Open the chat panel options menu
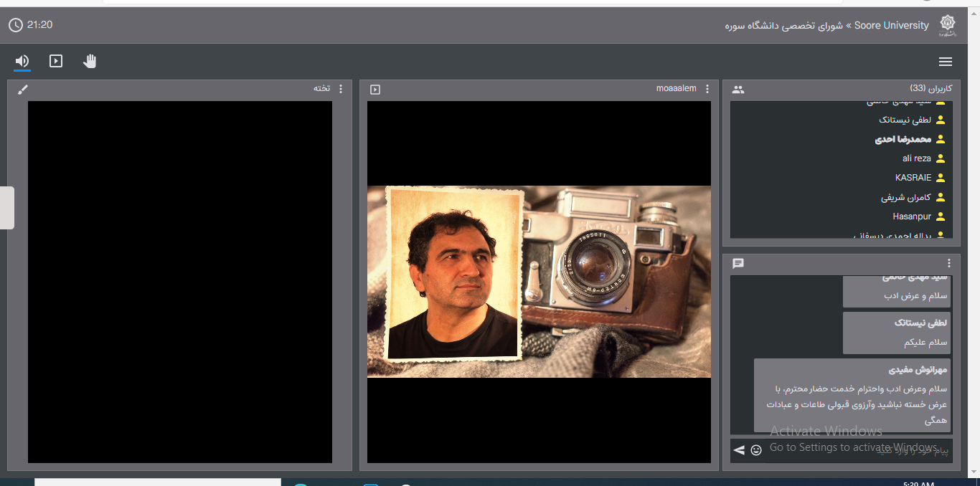The image size is (980, 486). pyautogui.click(x=949, y=263)
